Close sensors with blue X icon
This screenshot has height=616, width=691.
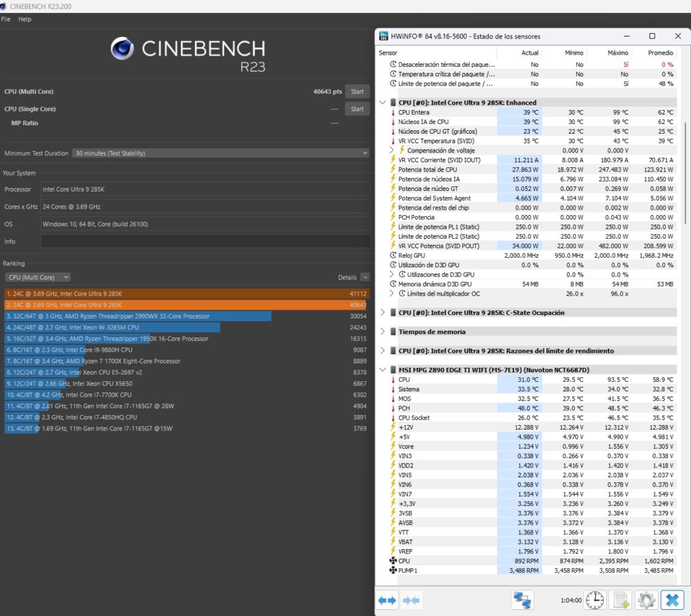[x=672, y=600]
